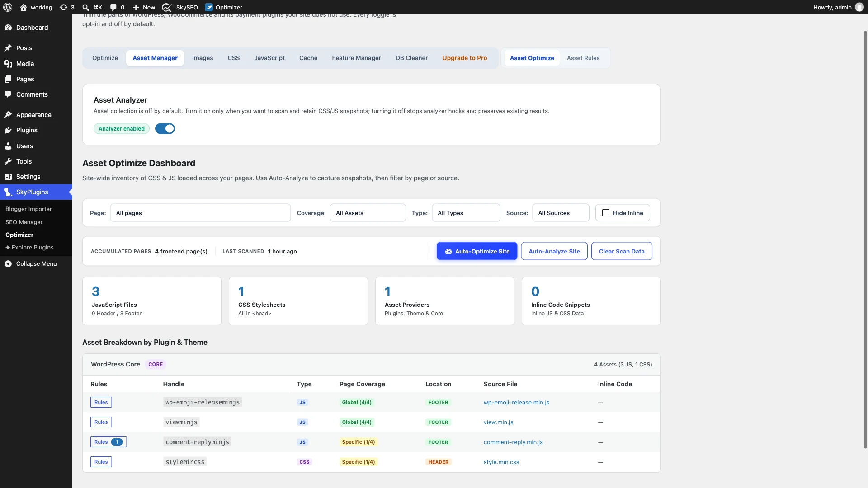Click the comments bubble icon in admin bar
The width and height of the screenshot is (868, 488).
click(x=113, y=7)
